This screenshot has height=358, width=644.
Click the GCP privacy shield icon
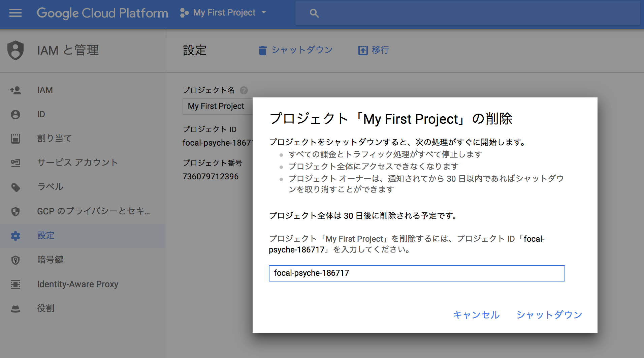pos(15,211)
